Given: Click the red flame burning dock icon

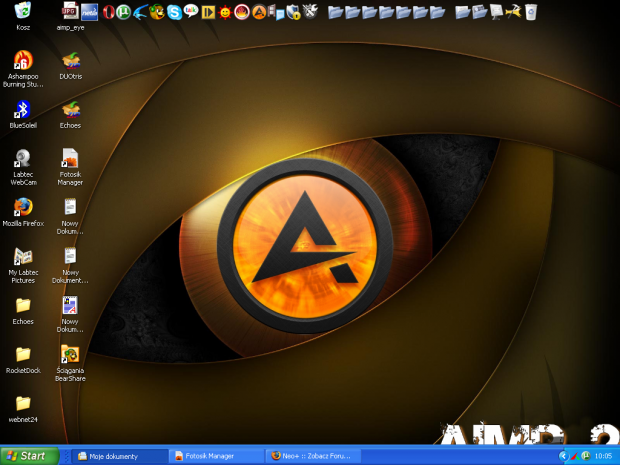Looking at the screenshot, I should [242, 12].
